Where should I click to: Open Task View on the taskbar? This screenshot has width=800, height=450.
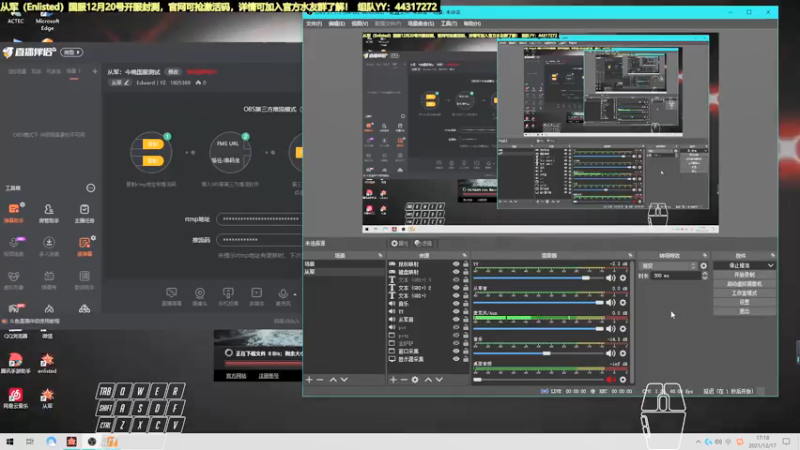click(x=30, y=441)
